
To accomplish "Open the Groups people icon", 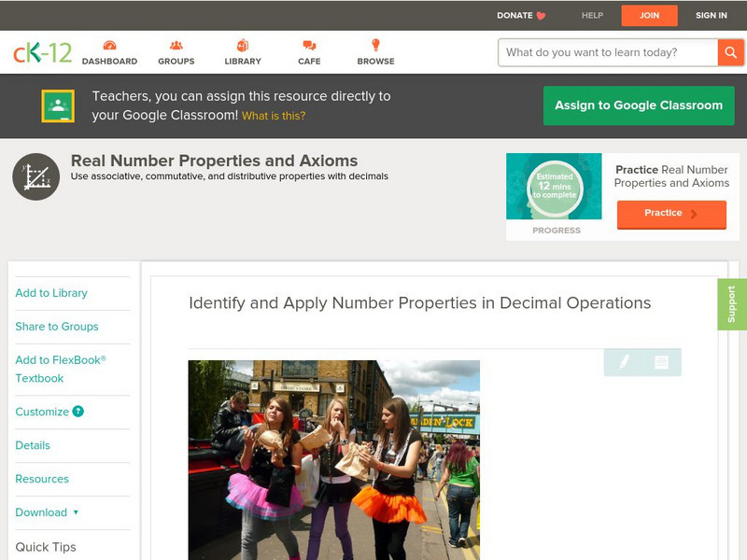I will [x=176, y=46].
